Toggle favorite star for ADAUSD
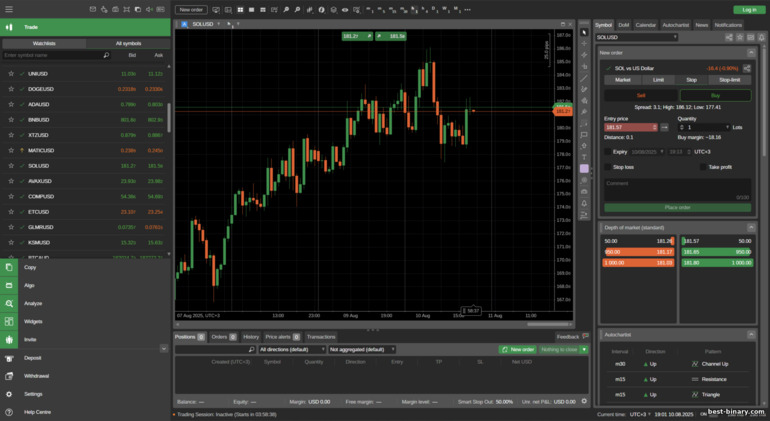This screenshot has height=421, width=770. (11, 104)
